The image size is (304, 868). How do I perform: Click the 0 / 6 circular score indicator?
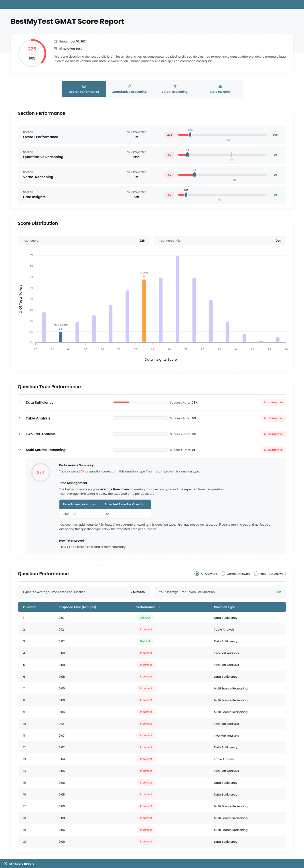pos(41,472)
